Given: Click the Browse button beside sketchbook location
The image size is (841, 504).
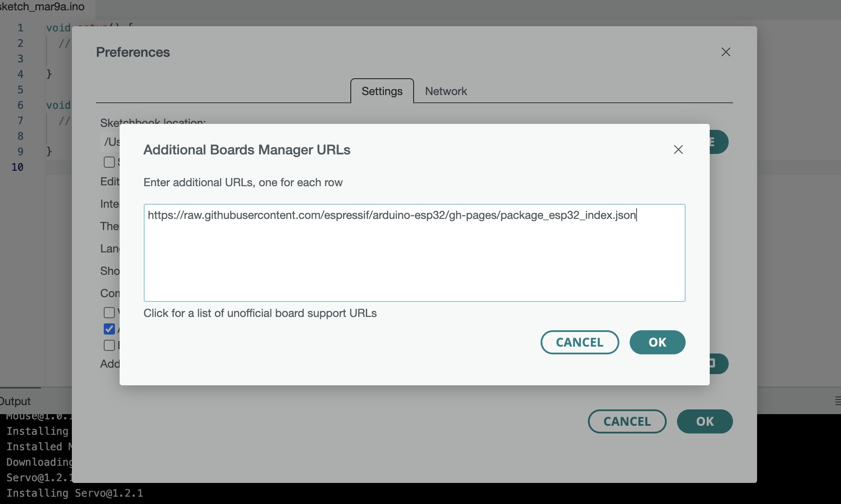Looking at the screenshot, I should click(x=718, y=142).
